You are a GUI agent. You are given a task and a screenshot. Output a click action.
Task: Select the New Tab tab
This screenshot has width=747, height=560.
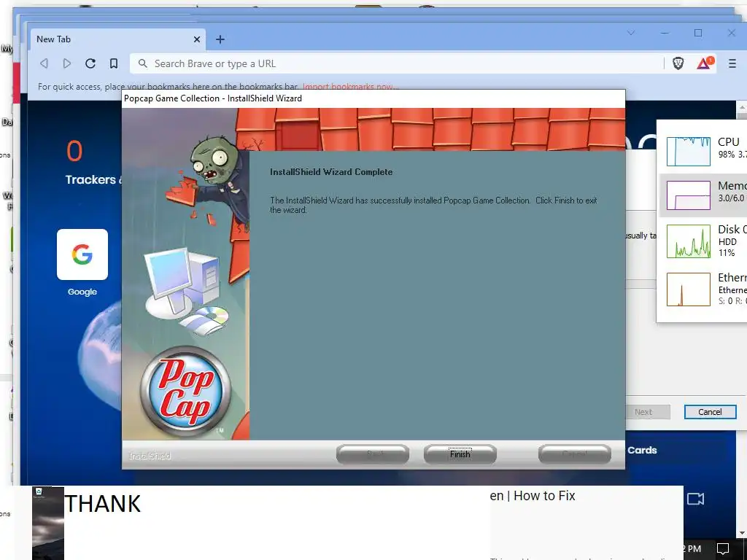pos(118,39)
